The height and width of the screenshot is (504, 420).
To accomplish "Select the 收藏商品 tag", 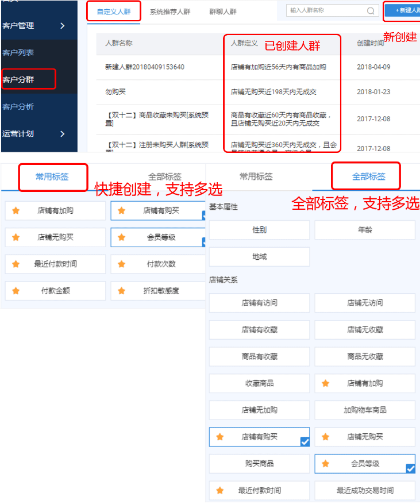I will [259, 383].
